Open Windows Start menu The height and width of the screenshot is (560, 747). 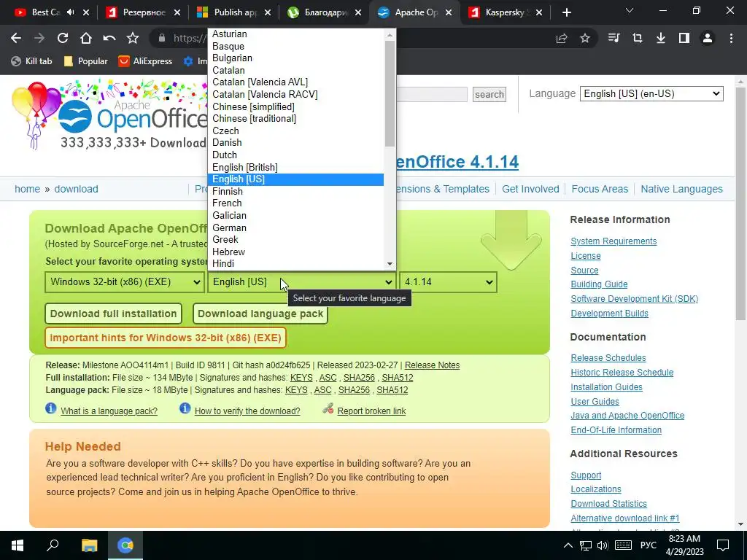[18, 545]
